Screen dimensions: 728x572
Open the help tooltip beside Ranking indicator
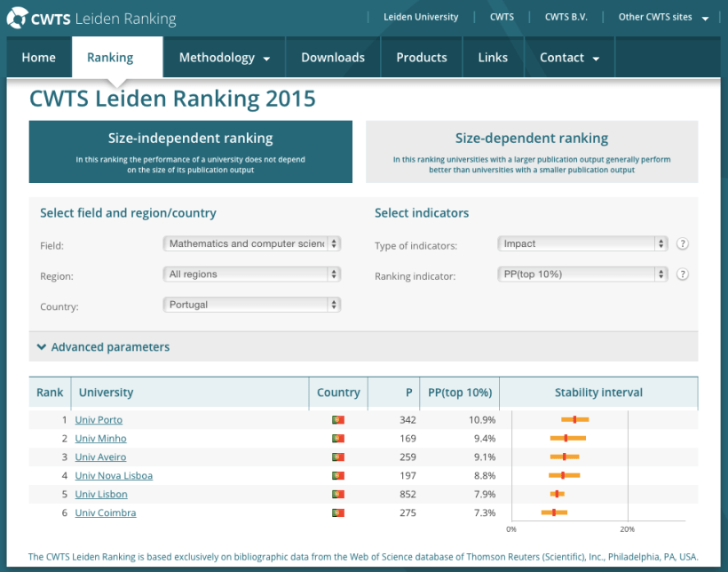pos(683,274)
